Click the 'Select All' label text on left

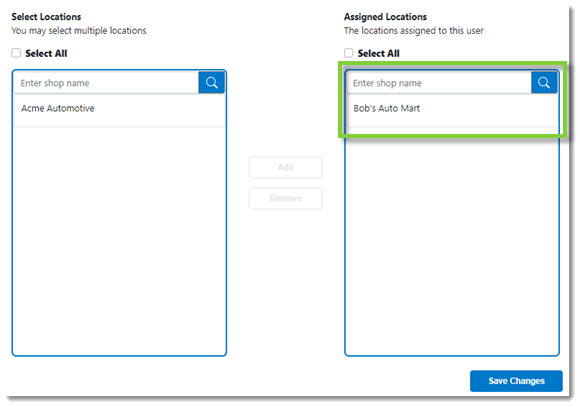[x=46, y=54]
